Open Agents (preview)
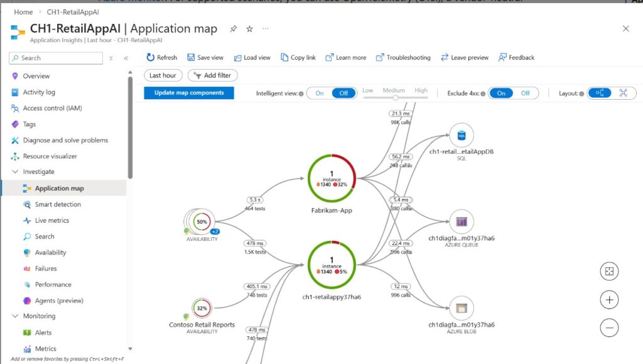643x364 pixels. [x=58, y=301]
